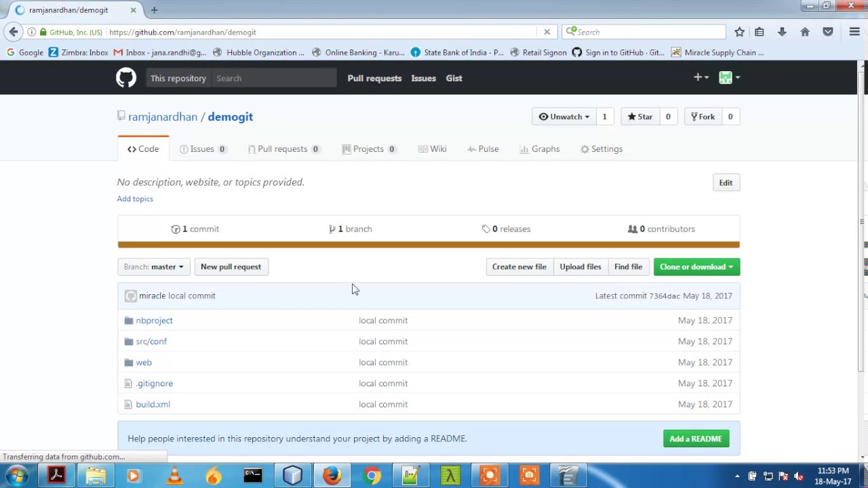This screenshot has width=868, height=488.
Task: Go back with the browser back arrow
Action: coord(14,32)
